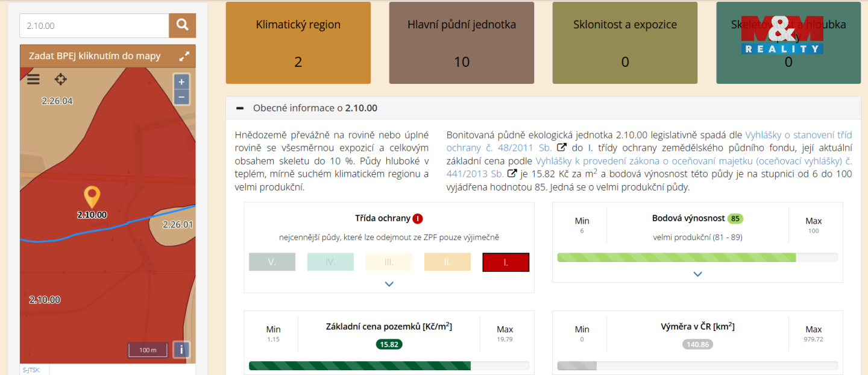
Task: Expand the map to fullscreen
Action: [x=184, y=56]
